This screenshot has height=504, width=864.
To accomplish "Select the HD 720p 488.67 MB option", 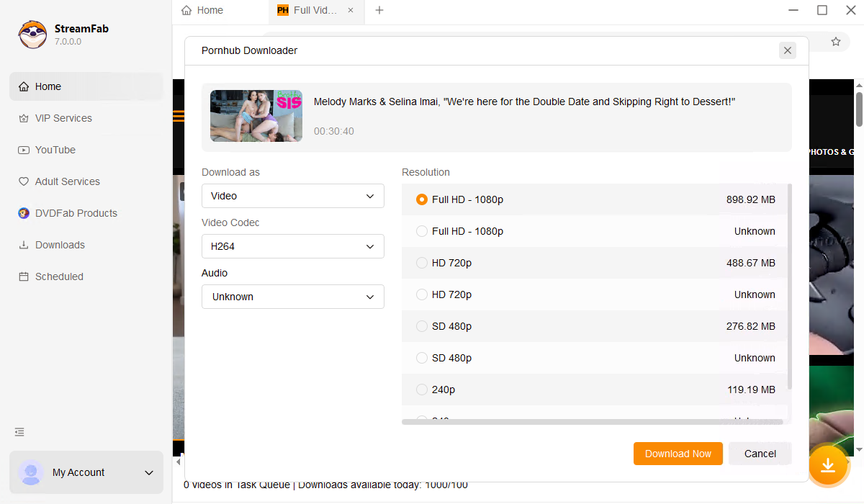I will 422,263.
